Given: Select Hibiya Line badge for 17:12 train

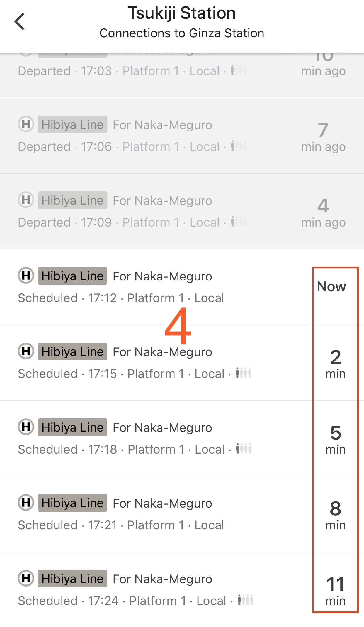Looking at the screenshot, I should pos(72,276).
